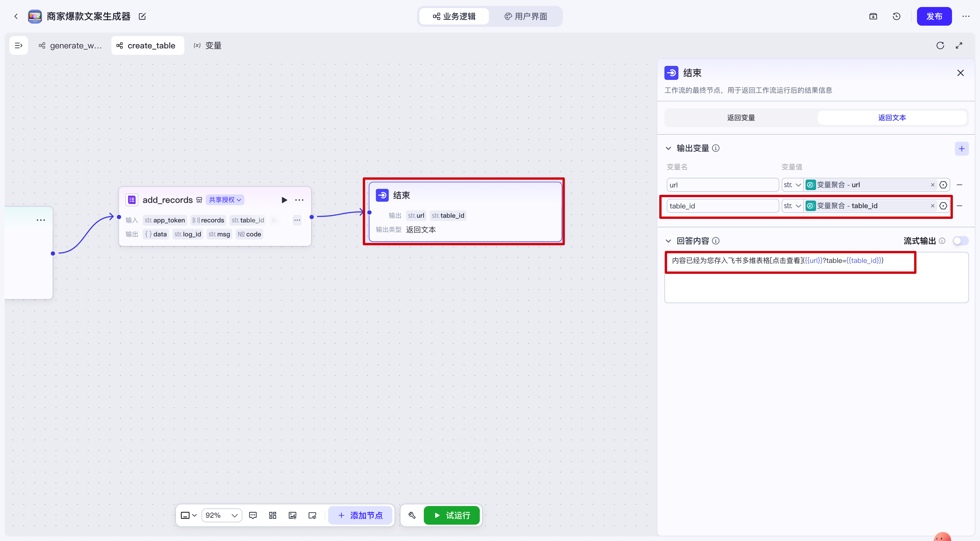Run the add_records node play button
The height and width of the screenshot is (541, 980).
(x=284, y=200)
